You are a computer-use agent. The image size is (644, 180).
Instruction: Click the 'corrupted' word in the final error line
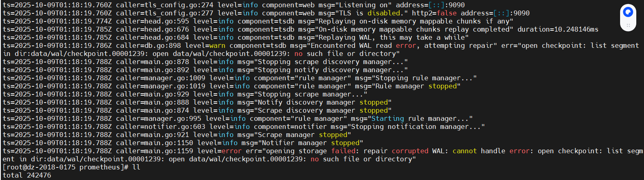(410, 151)
